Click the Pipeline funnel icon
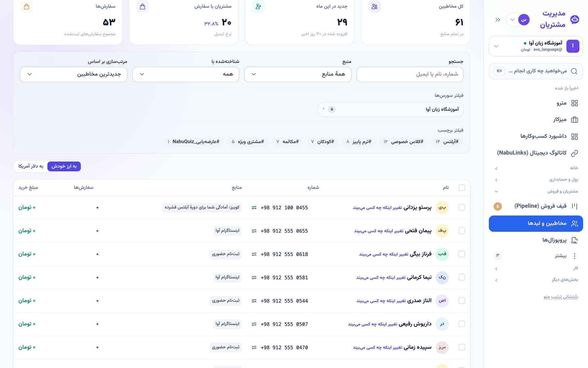Image resolution: width=588 pixels, height=368 pixels. 575,206
